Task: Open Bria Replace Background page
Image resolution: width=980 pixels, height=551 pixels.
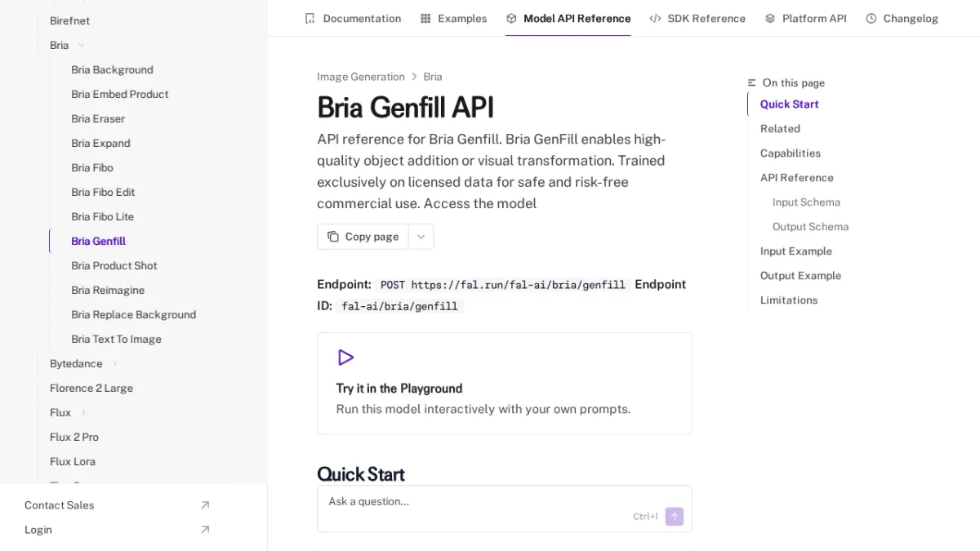Action: tap(133, 314)
